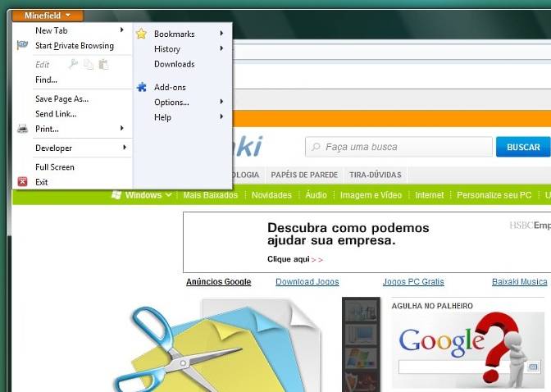
Task: Open the TIRA-DÚVIDAS tab
Action: point(376,175)
